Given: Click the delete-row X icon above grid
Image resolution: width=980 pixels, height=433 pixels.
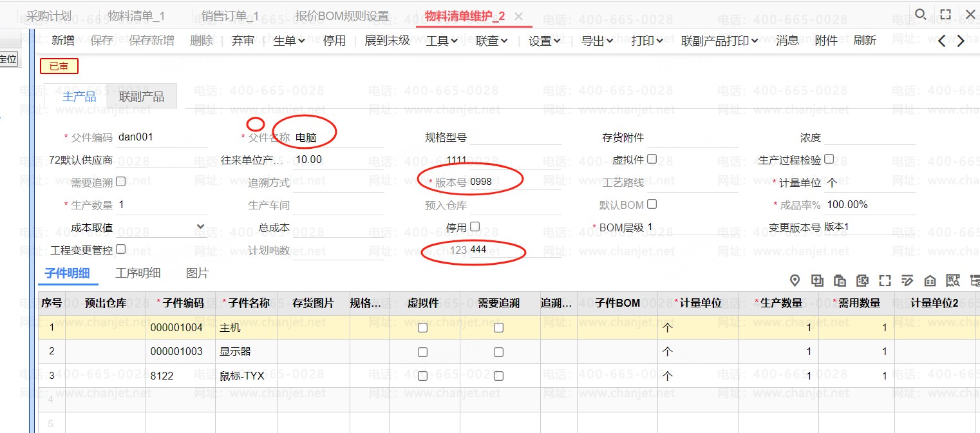Looking at the screenshot, I should point(862,280).
